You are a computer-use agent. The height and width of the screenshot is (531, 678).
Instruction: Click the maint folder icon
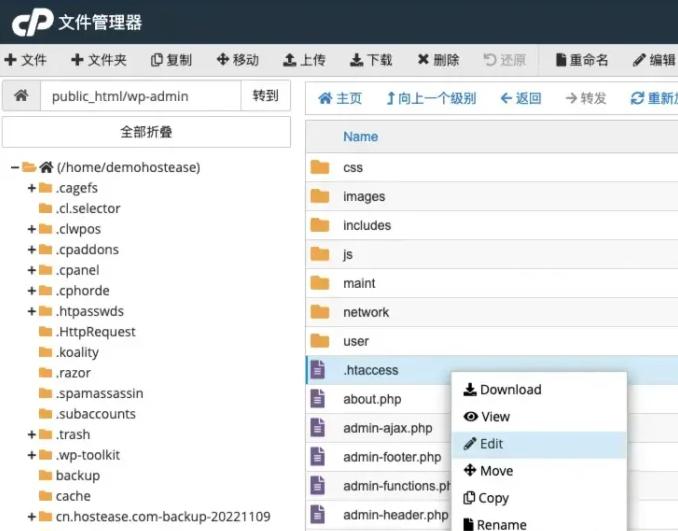(x=320, y=283)
